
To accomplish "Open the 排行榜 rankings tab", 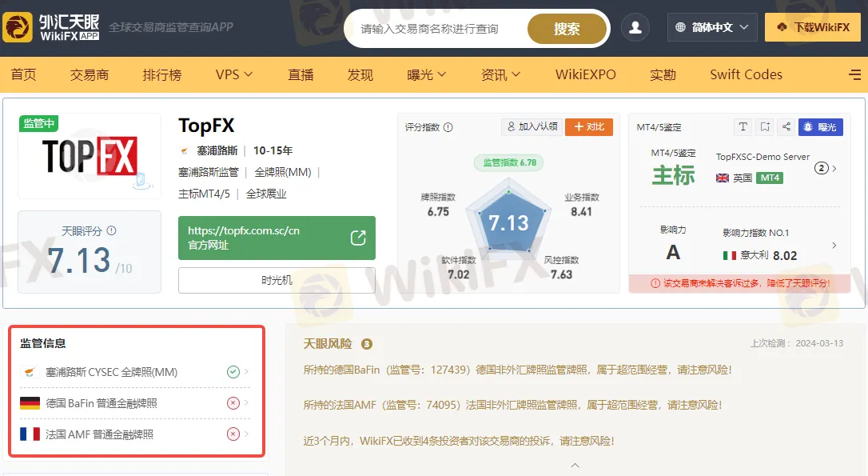I will (x=162, y=74).
